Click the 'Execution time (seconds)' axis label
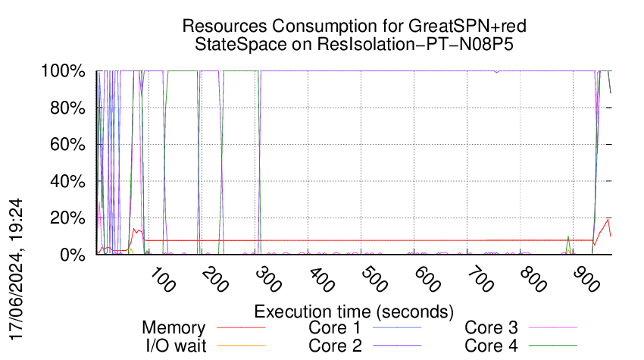 tap(354, 312)
